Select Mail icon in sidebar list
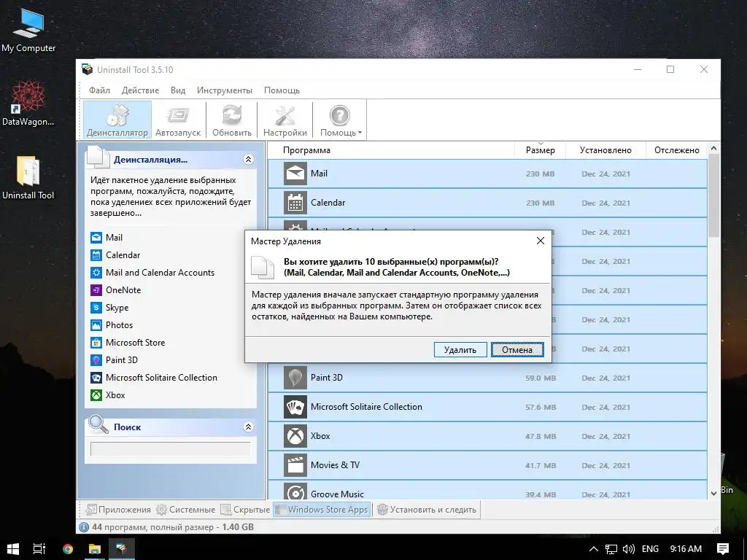The image size is (747, 560). click(x=96, y=237)
